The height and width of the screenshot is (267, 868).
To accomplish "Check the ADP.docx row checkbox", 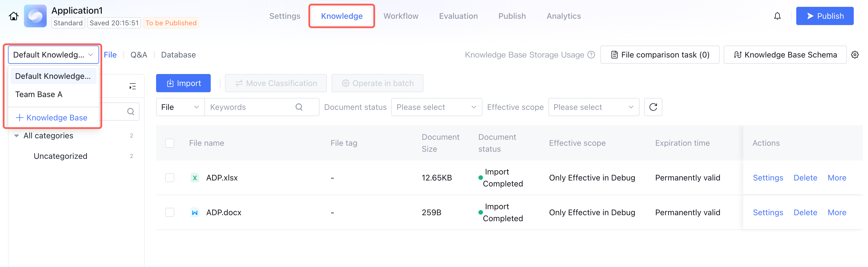I will [x=170, y=212].
